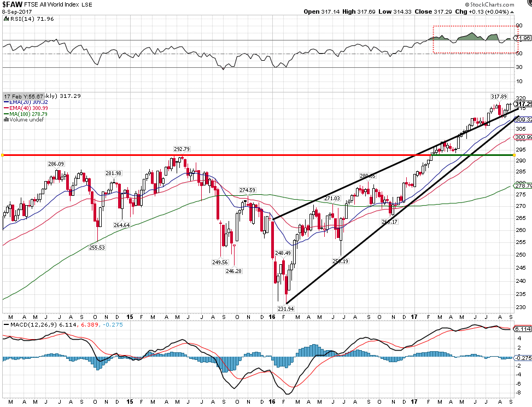This screenshot has height=407, width=532.
Task: Click the 231.94 bottom price label
Action: pyautogui.click(x=285, y=309)
